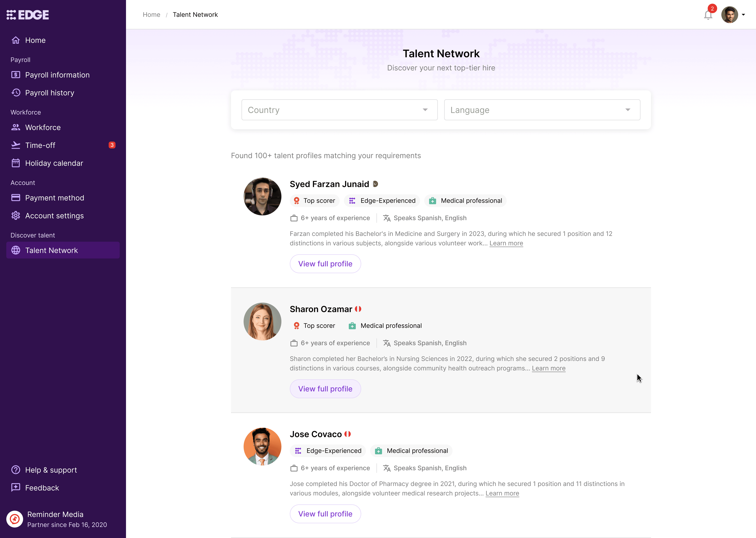Screen dimensions: 756x538
Task: Click the Home house icon in the sidebar
Action: tap(16, 40)
